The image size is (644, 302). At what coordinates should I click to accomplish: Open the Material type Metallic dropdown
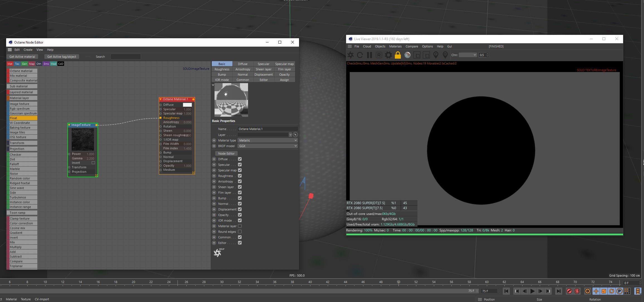(x=267, y=140)
